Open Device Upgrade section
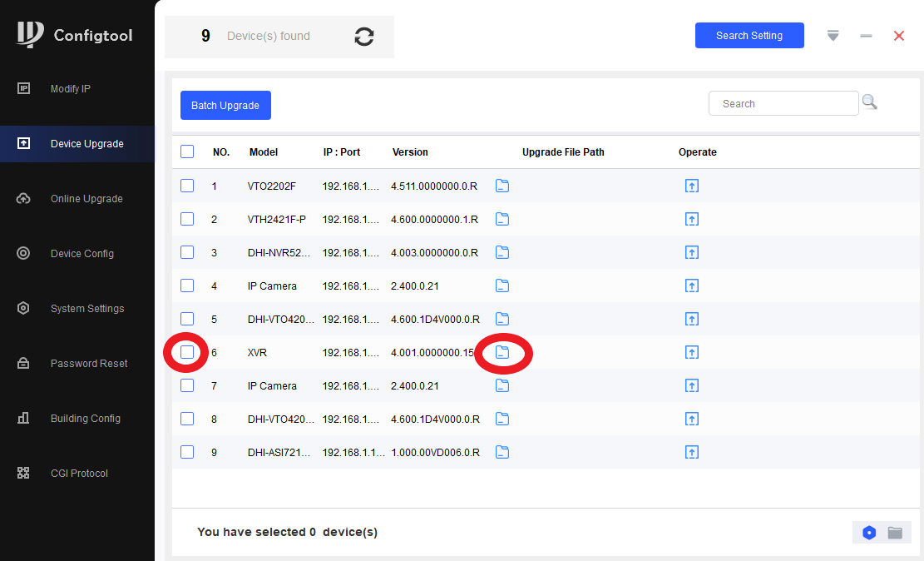 (77, 143)
